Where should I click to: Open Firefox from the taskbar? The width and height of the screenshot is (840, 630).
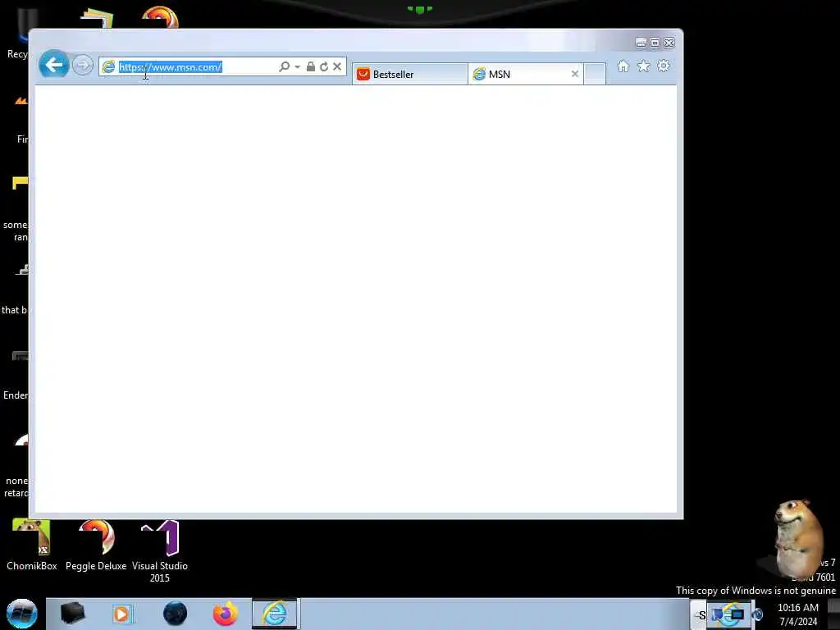click(225, 614)
